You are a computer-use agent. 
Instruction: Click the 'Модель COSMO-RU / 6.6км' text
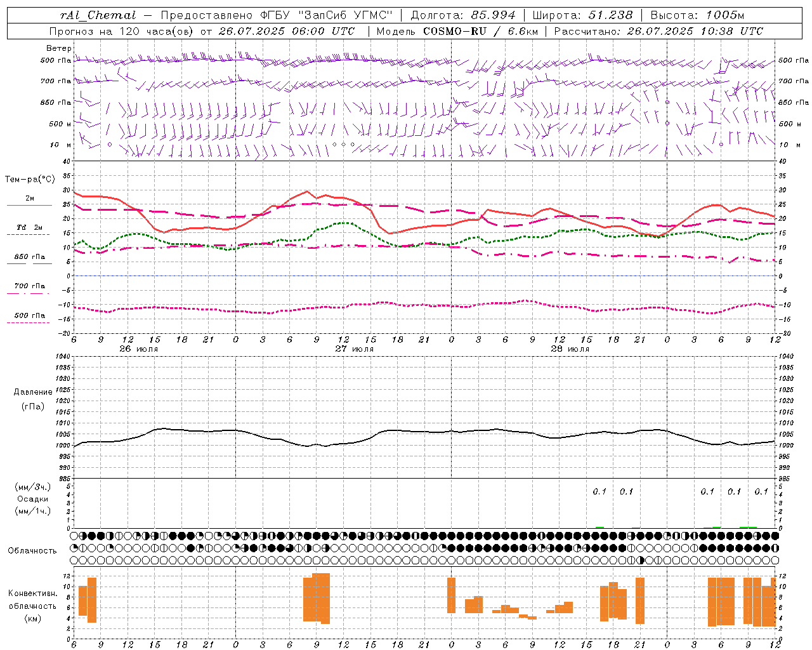click(457, 31)
